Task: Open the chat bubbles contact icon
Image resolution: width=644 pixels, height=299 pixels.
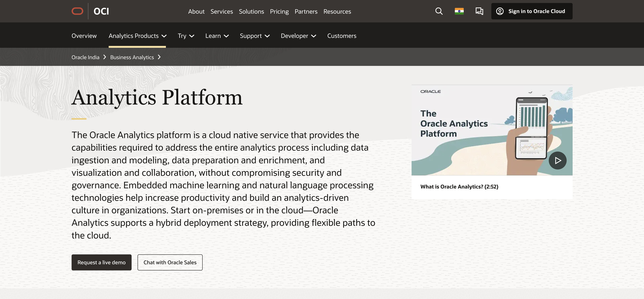Action: click(479, 11)
